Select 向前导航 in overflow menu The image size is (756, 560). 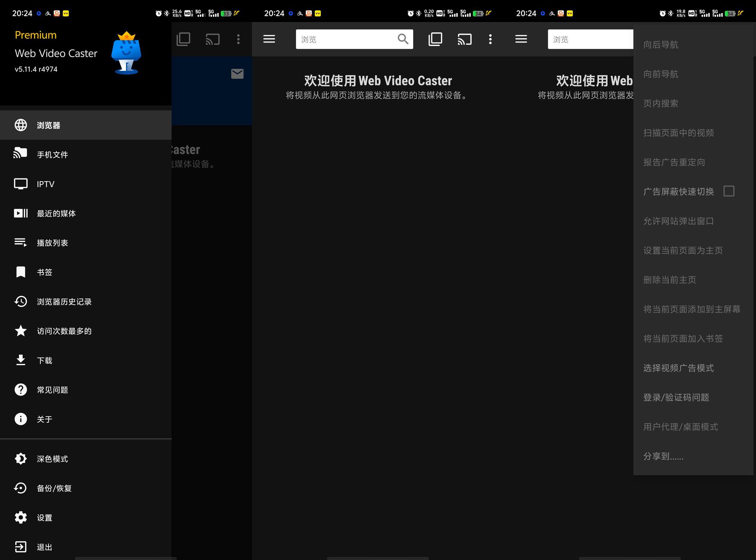[x=694, y=74]
